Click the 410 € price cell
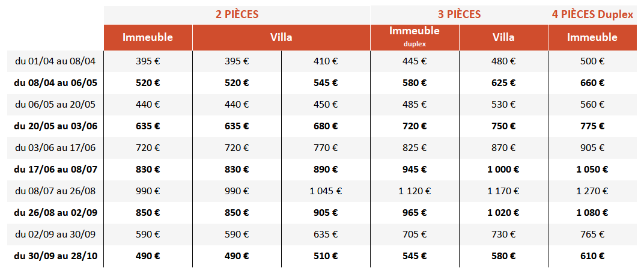The height and width of the screenshot is (273, 644). 326,62
